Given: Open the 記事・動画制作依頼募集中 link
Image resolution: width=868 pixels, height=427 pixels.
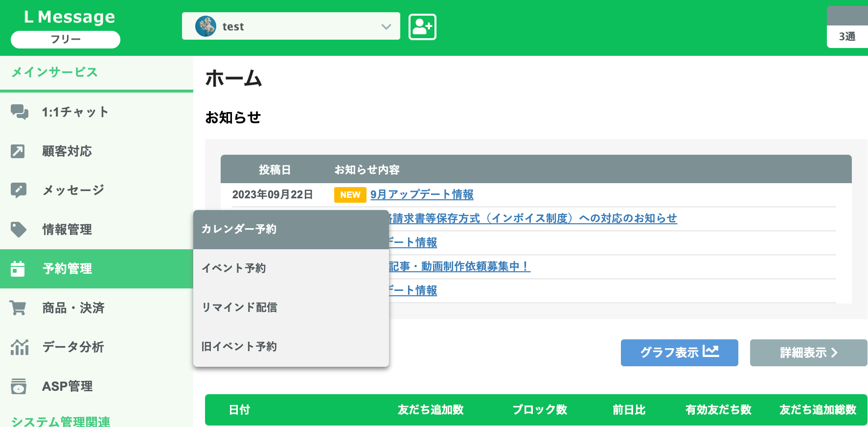Looking at the screenshot, I should coord(459,266).
